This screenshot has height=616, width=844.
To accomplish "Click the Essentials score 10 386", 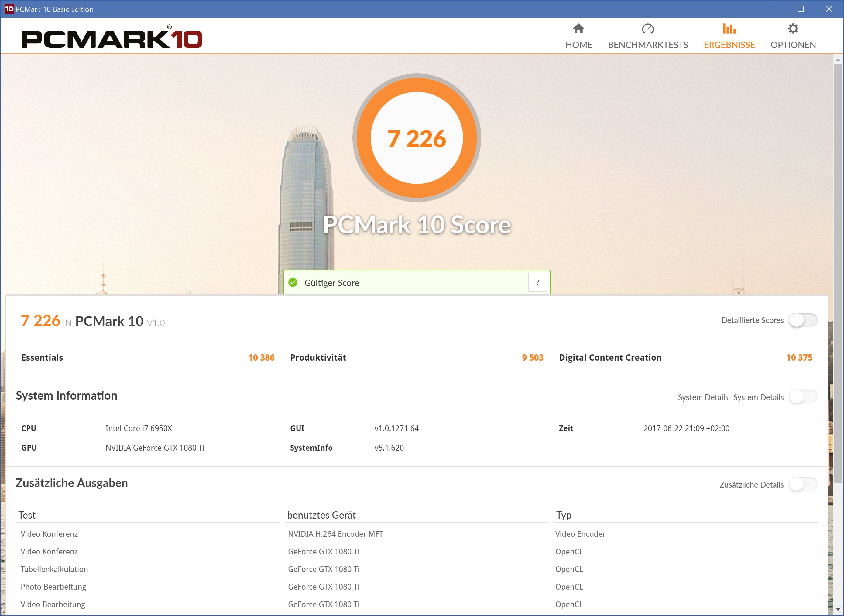I will (261, 358).
